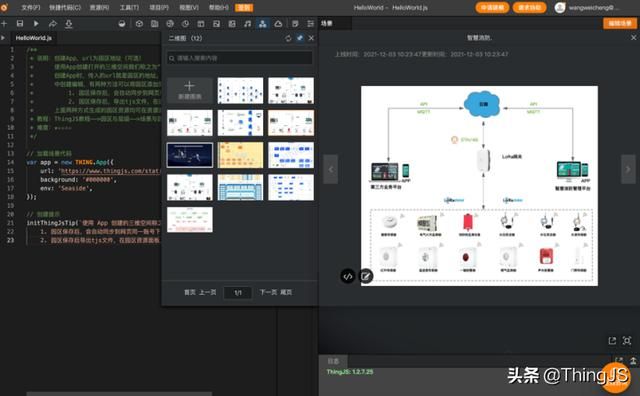The image size is (640, 396).
Task: Show next preview with right arrow
Action: tap(628, 169)
